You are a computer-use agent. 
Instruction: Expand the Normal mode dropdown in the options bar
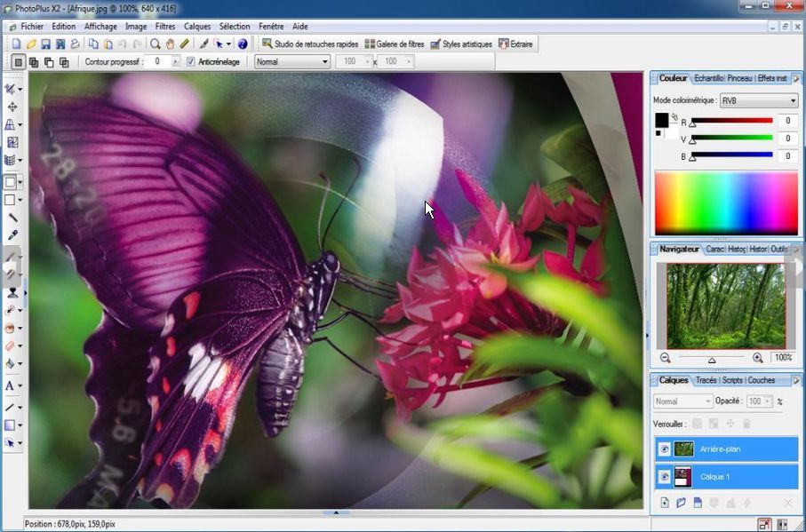[x=292, y=62]
